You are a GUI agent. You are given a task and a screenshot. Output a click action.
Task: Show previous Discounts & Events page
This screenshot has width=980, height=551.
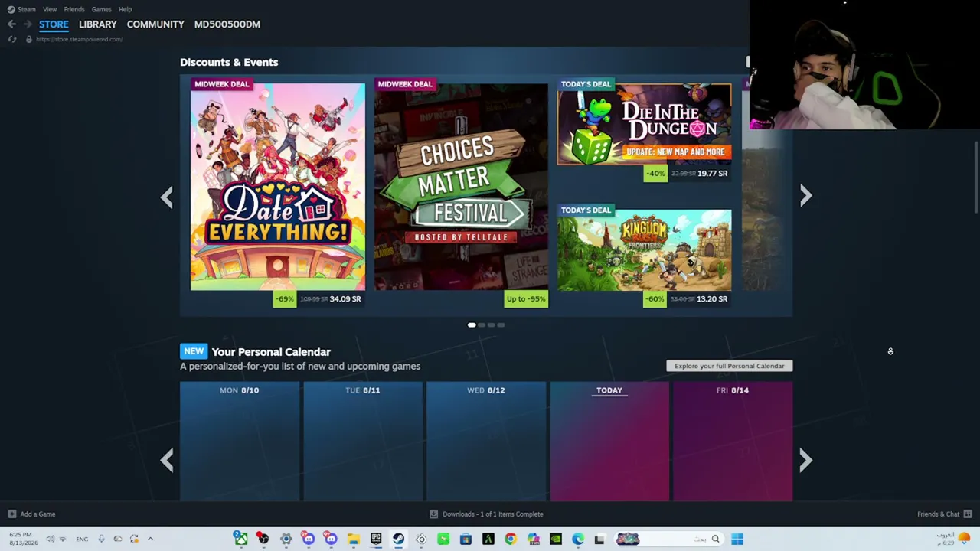click(x=167, y=197)
